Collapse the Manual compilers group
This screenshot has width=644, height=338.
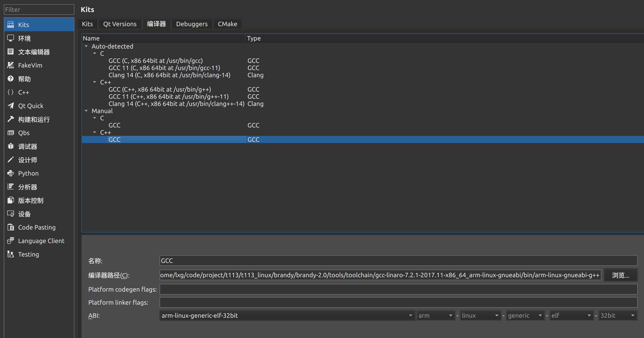86,111
